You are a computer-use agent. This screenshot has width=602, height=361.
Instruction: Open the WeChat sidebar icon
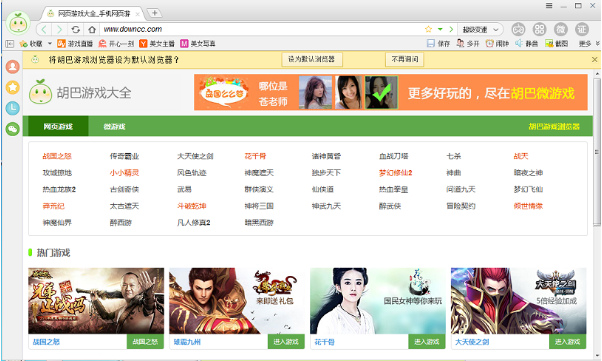click(13, 129)
